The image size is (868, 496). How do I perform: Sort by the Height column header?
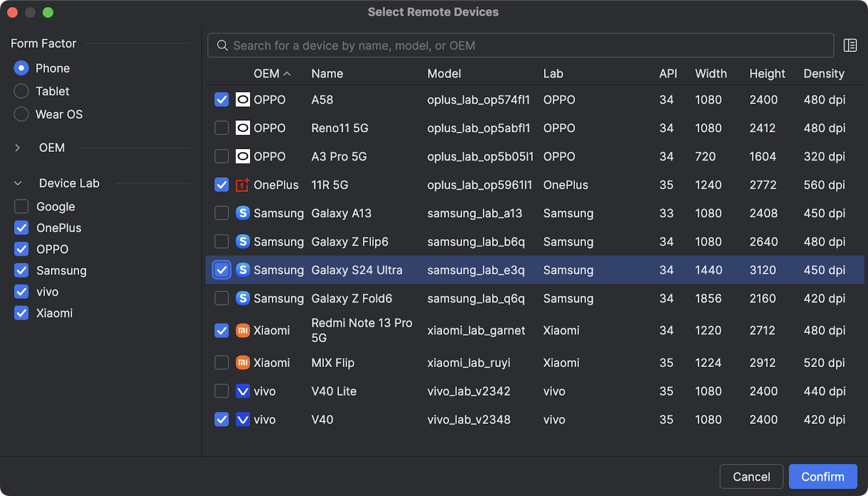(x=767, y=74)
